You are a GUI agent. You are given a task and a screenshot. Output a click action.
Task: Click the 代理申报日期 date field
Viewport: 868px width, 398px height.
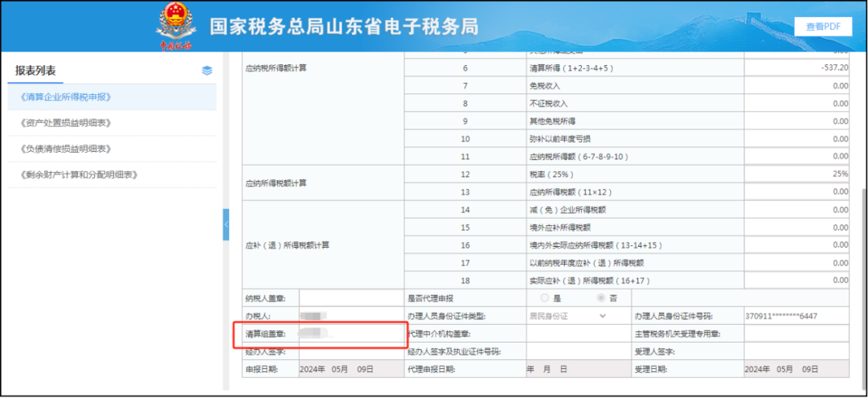579,369
